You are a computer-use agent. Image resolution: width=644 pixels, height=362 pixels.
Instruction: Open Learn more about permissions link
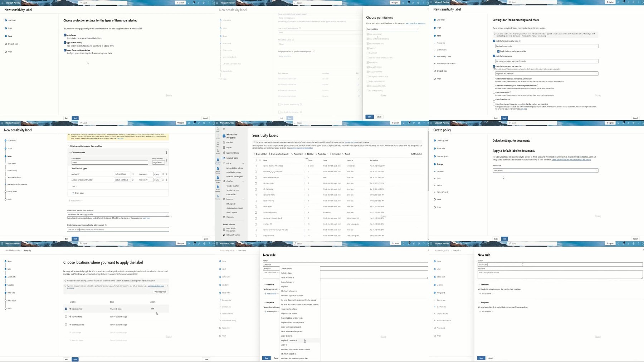pyautogui.click(x=415, y=23)
